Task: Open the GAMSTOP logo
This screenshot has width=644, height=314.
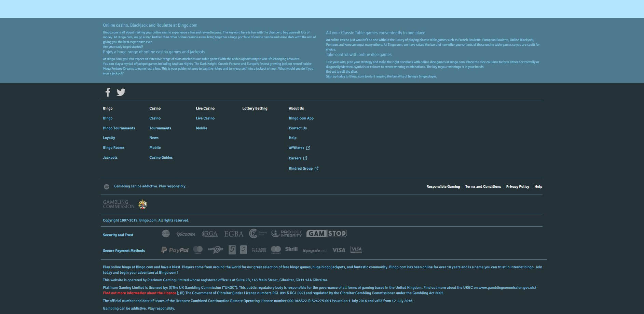Action: click(x=327, y=233)
